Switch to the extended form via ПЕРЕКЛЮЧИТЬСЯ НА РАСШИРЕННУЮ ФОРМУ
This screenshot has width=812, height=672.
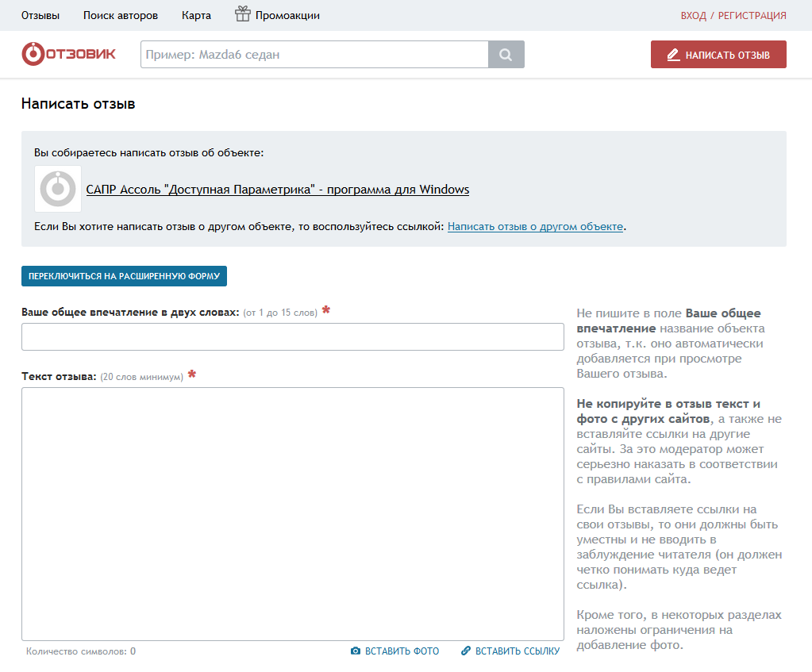[x=125, y=276]
